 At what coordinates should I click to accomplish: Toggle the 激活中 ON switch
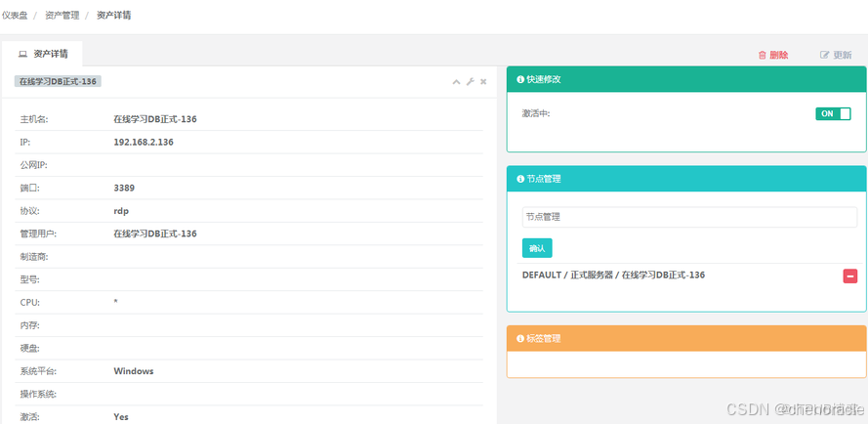[x=833, y=113]
